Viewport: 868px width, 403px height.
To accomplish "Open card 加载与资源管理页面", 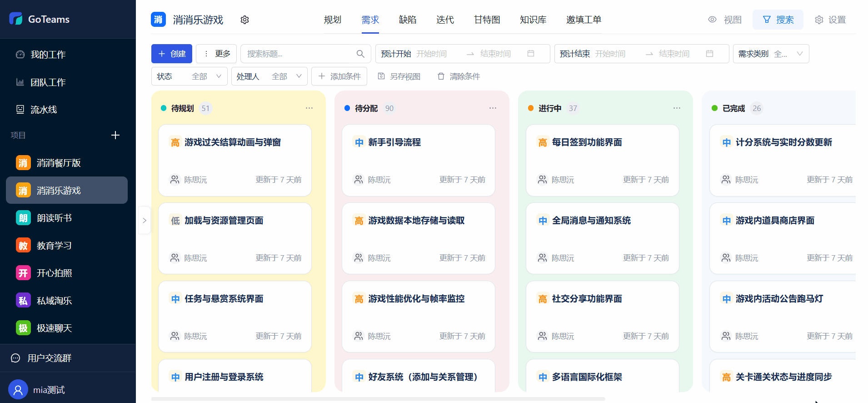I will 235,238.
